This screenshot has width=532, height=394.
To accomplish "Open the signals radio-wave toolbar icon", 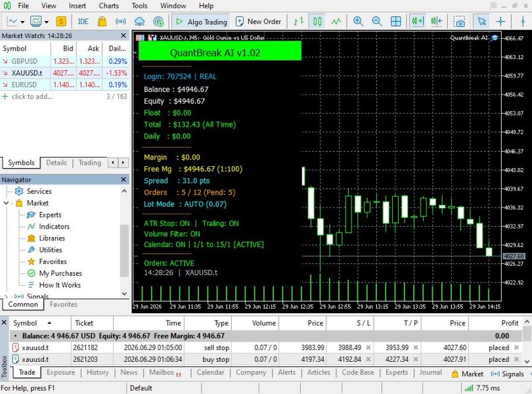I will click(x=121, y=22).
